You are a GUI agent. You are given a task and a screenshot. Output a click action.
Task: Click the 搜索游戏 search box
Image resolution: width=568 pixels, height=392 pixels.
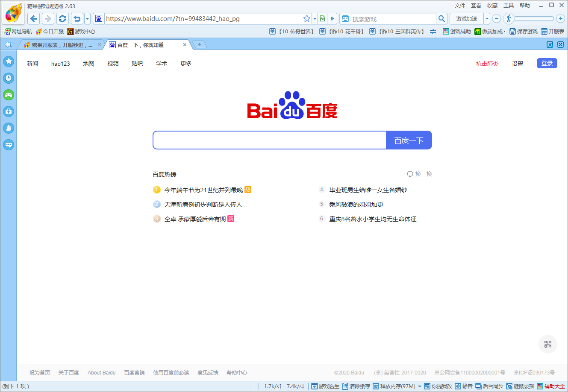click(393, 19)
